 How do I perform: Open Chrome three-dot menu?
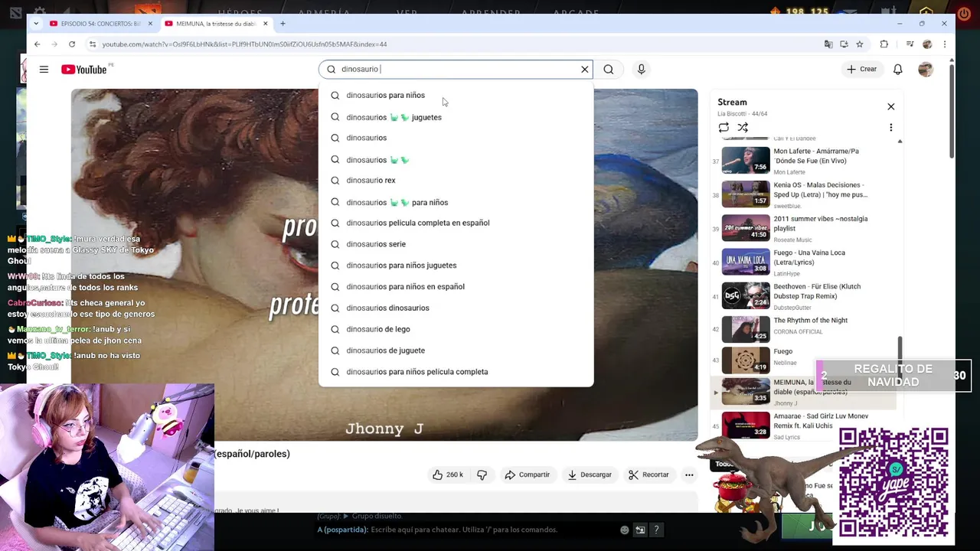pyautogui.click(x=944, y=44)
